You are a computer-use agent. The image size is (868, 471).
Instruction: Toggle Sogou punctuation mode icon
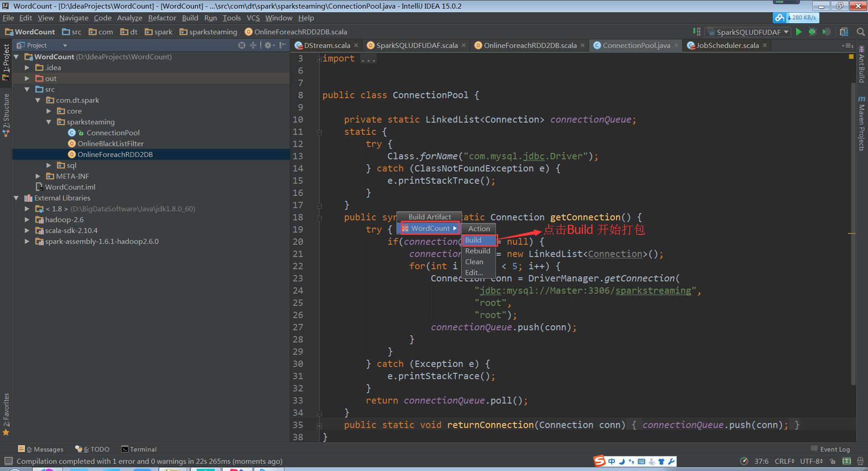[x=632, y=461]
